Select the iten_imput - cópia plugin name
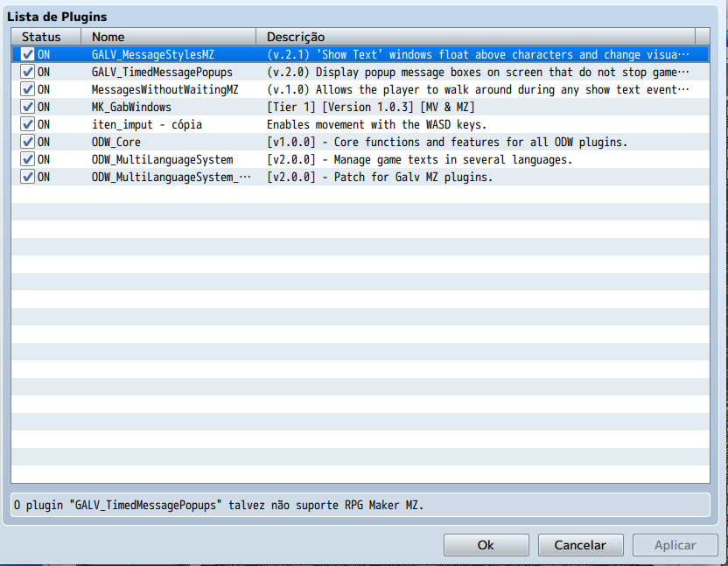Viewport: 728px width, 566px height. pos(147,125)
